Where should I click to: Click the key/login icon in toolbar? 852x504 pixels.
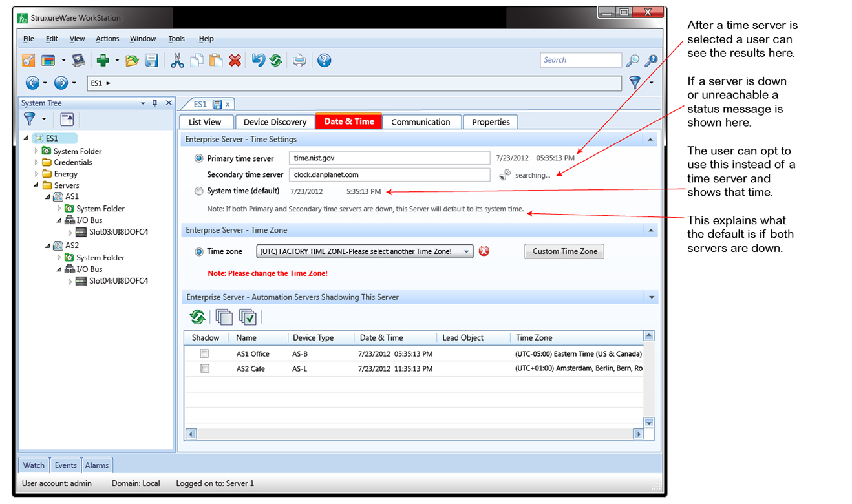(28, 60)
